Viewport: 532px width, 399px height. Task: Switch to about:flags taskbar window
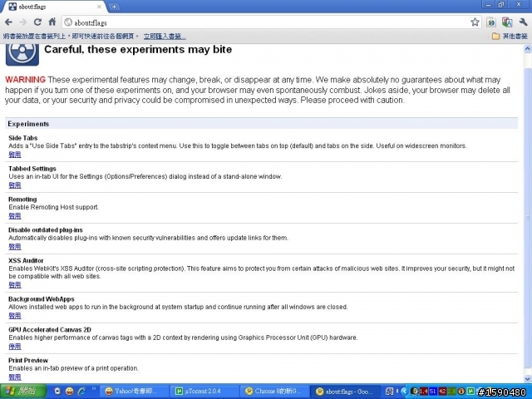click(x=345, y=392)
